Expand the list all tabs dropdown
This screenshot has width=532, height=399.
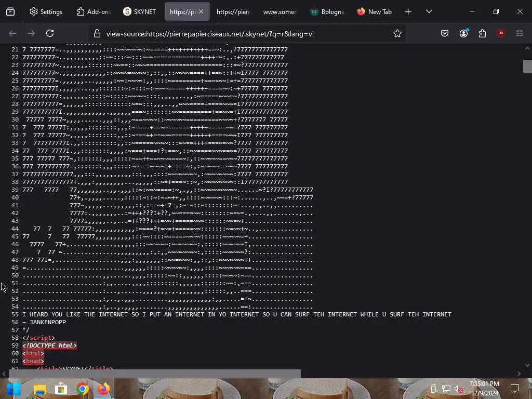(x=429, y=12)
